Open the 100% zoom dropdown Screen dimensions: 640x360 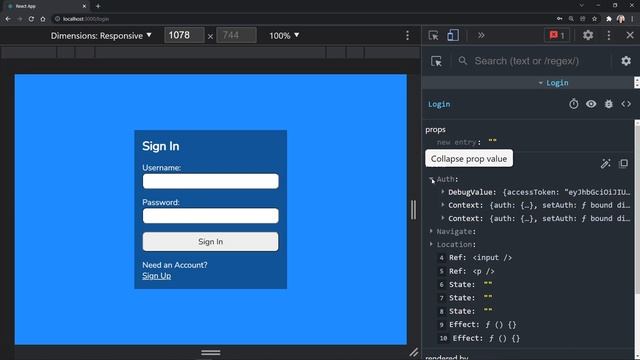coord(284,36)
